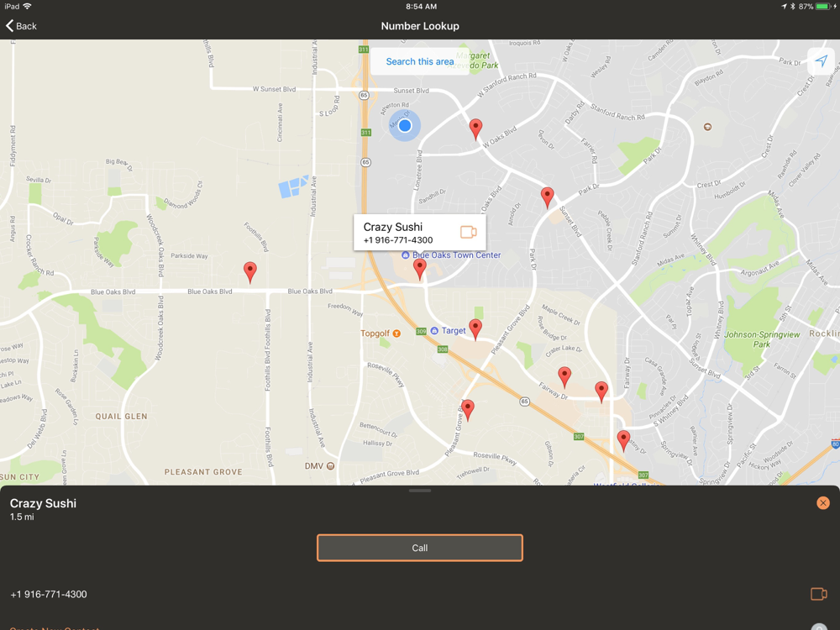Tap the battery indicator icon
This screenshot has height=630, width=840.
[x=822, y=7]
